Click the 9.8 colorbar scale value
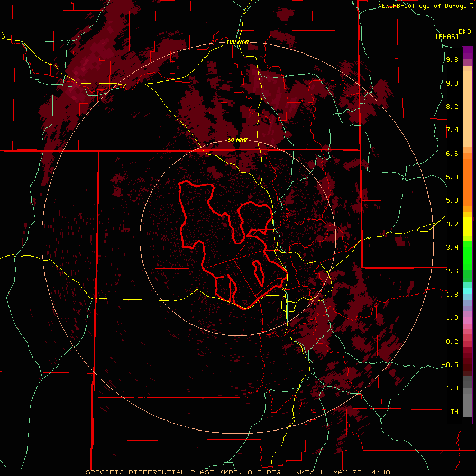The image size is (476, 476). 452,60
